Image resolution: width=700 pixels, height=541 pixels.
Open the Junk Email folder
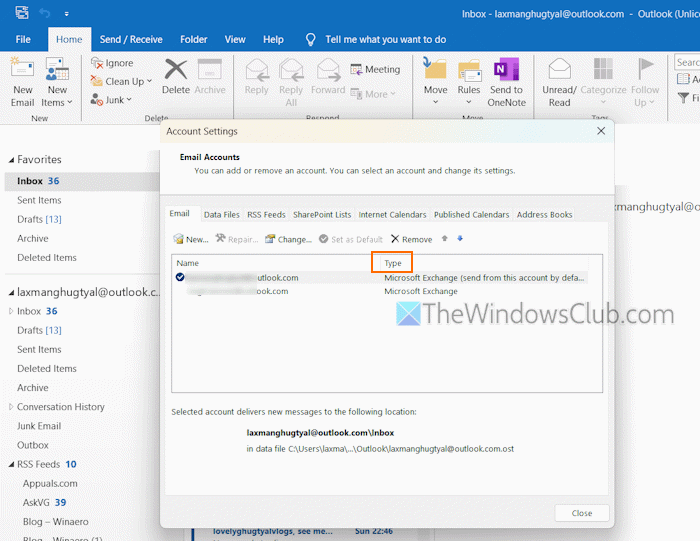click(x=39, y=426)
